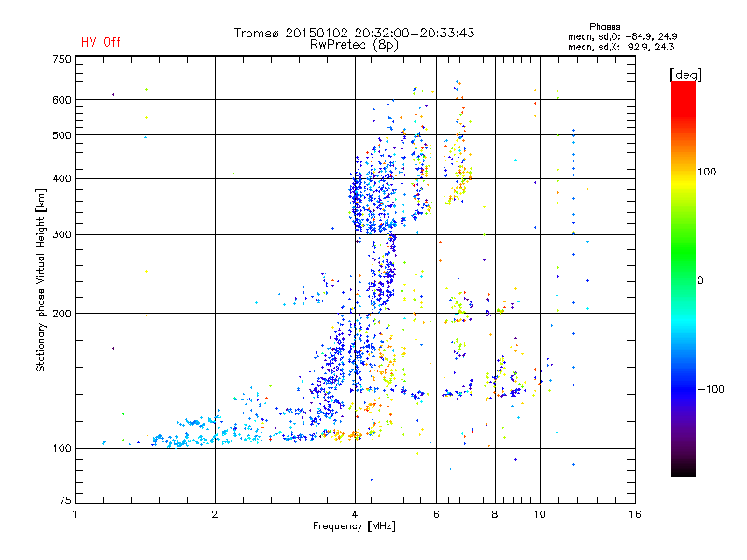Click the '200' y-axis tick label
This screenshot has height=560, width=747.
click(62, 314)
